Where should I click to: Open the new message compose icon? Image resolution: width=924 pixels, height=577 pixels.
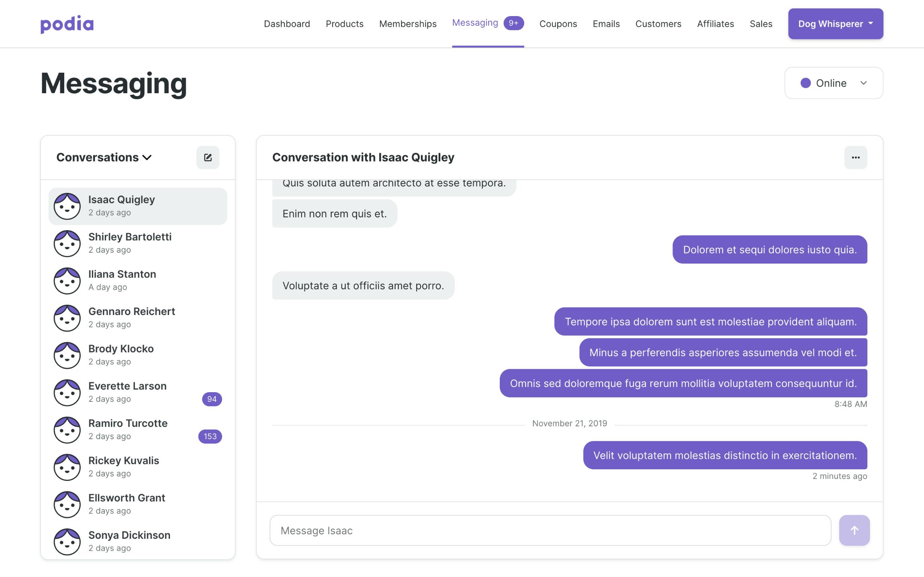point(208,158)
